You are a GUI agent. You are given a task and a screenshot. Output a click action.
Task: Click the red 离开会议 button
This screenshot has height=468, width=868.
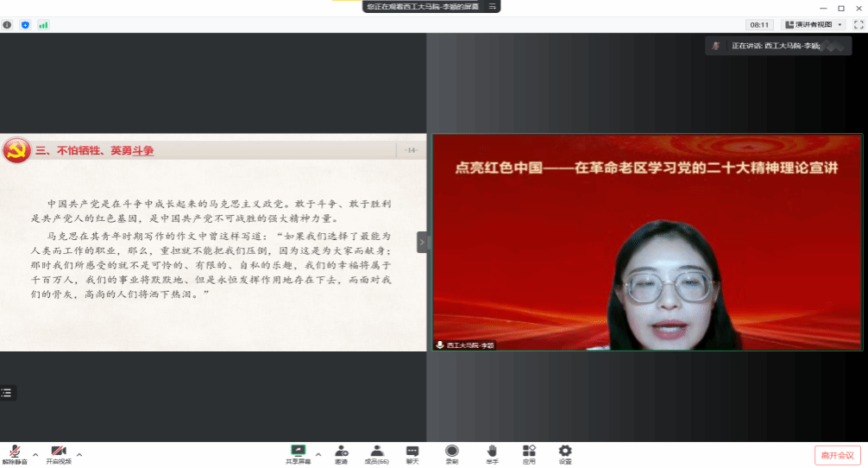[x=837, y=455]
